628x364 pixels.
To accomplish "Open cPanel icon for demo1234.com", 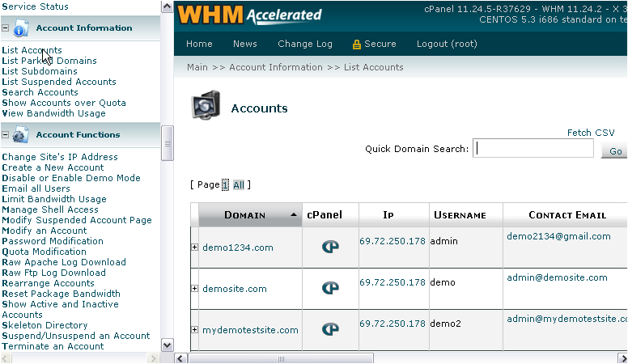I will click(x=330, y=247).
